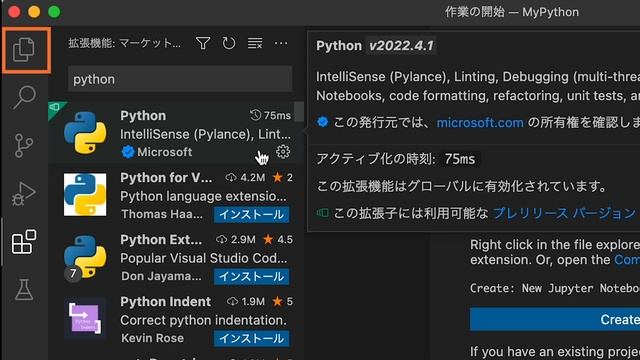Open the microsoft.com publisher link
This screenshot has height=360, width=640.
pos(480,122)
